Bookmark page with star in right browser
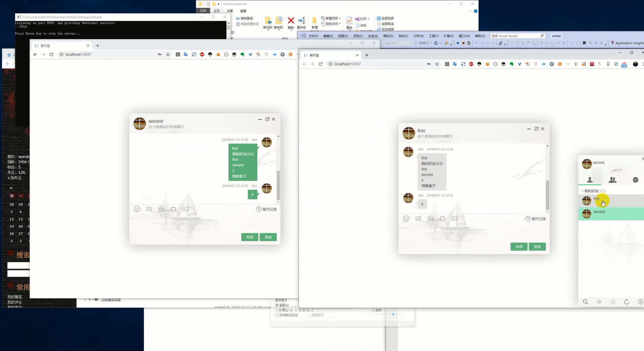644x351 pixels. click(x=437, y=64)
